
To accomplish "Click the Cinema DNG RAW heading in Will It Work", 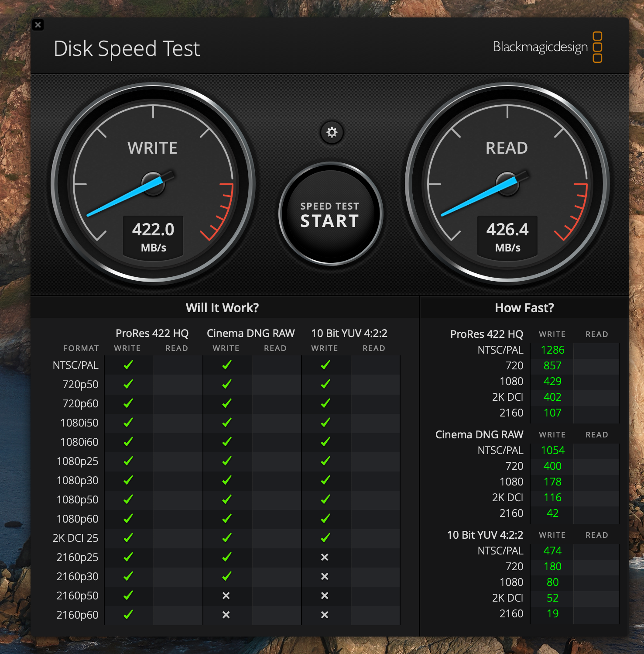I will point(251,334).
